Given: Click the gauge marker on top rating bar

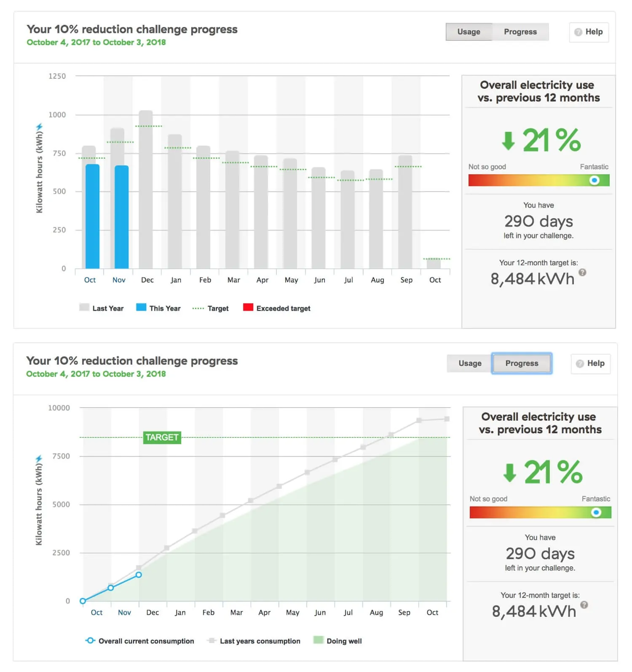Looking at the screenshot, I should click(595, 180).
